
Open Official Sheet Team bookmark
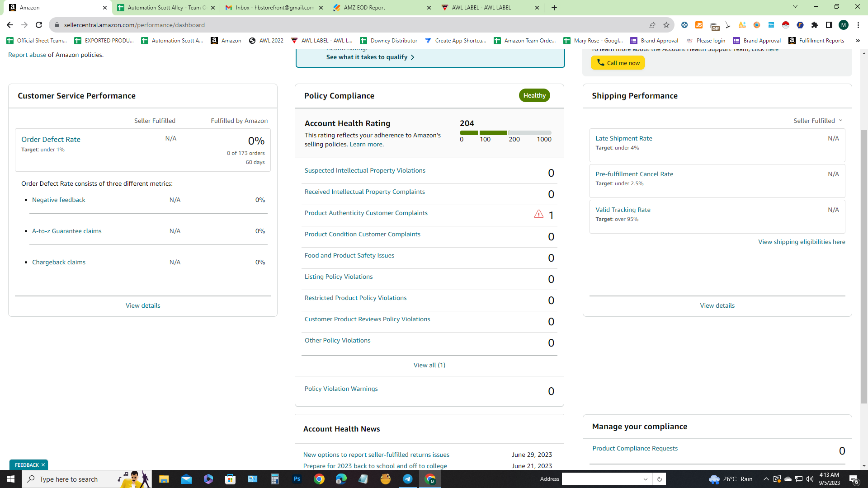coord(37,41)
